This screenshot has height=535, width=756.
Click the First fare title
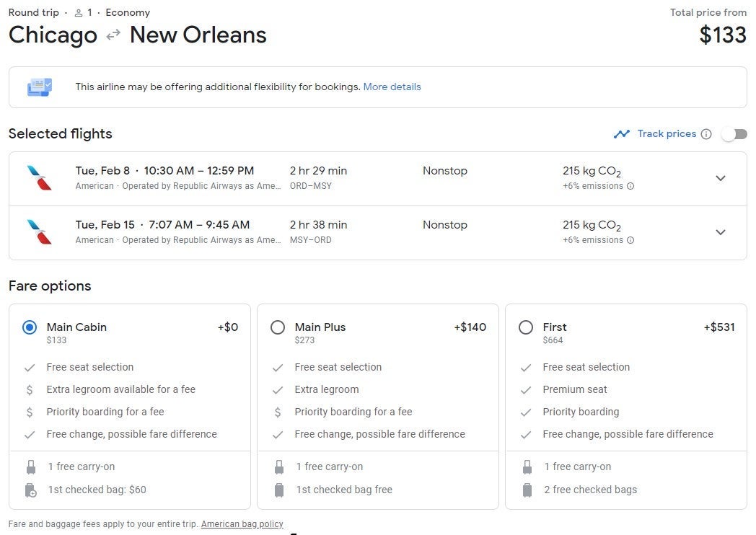point(555,327)
